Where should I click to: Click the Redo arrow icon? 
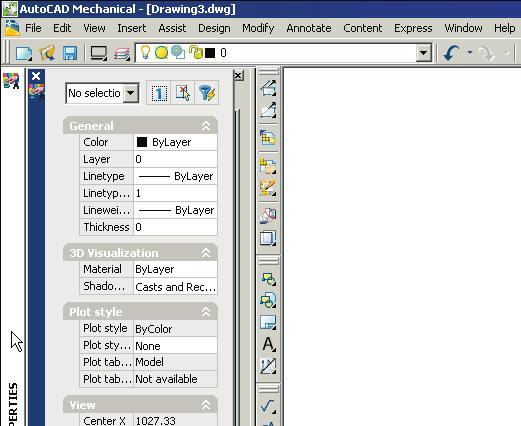(487, 53)
